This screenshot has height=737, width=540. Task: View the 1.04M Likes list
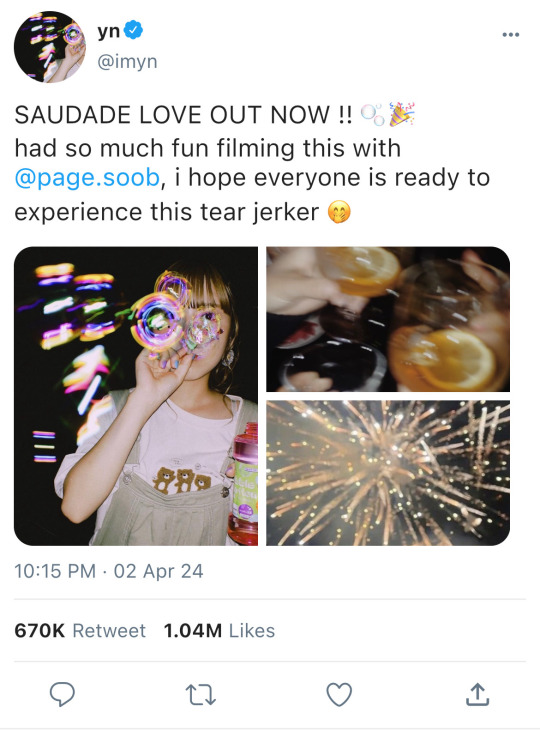pos(219,631)
